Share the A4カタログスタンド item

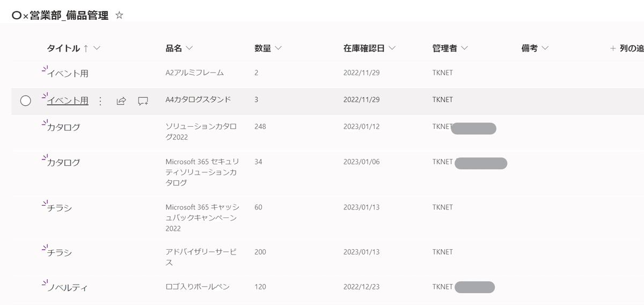point(121,101)
